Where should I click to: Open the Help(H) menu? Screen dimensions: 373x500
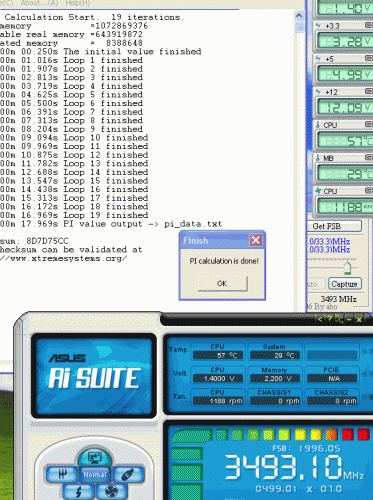coord(78,3)
